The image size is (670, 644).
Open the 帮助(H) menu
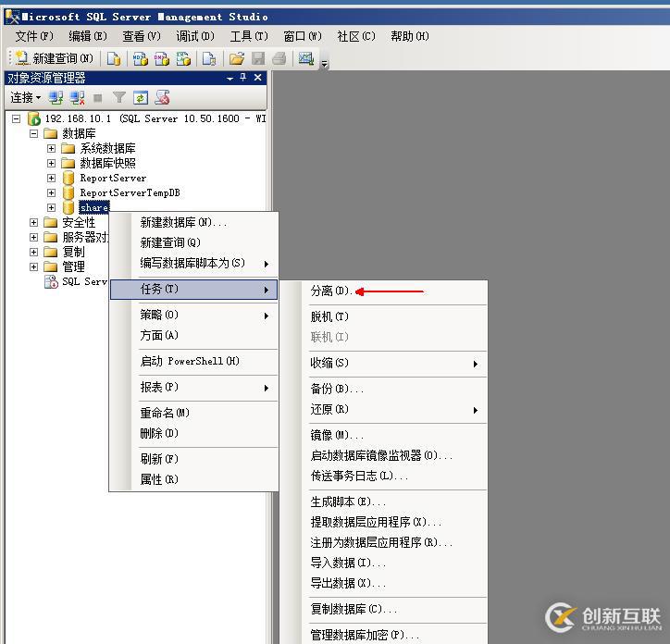tap(410, 36)
